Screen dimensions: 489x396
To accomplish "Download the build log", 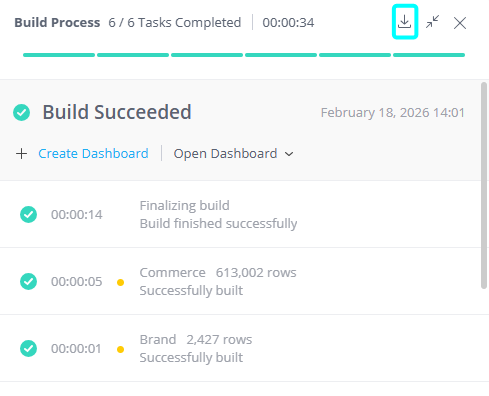I will (404, 22).
